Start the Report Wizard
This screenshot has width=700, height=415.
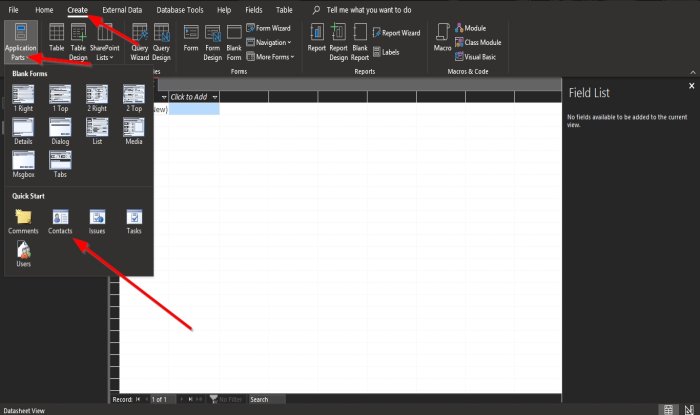(396, 33)
